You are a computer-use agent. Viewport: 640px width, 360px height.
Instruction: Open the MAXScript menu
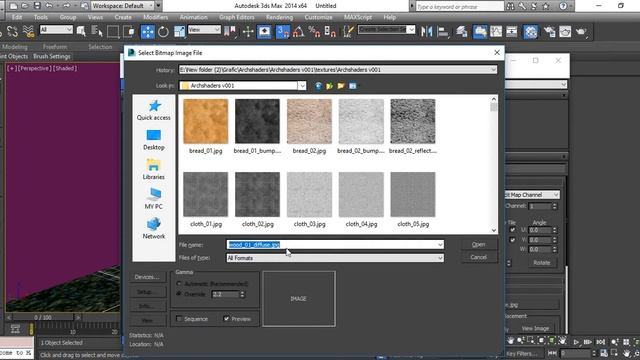(x=358, y=17)
